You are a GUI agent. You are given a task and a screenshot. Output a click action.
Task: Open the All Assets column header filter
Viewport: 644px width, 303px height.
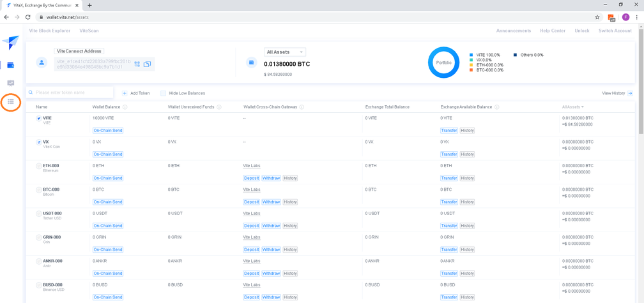point(573,107)
